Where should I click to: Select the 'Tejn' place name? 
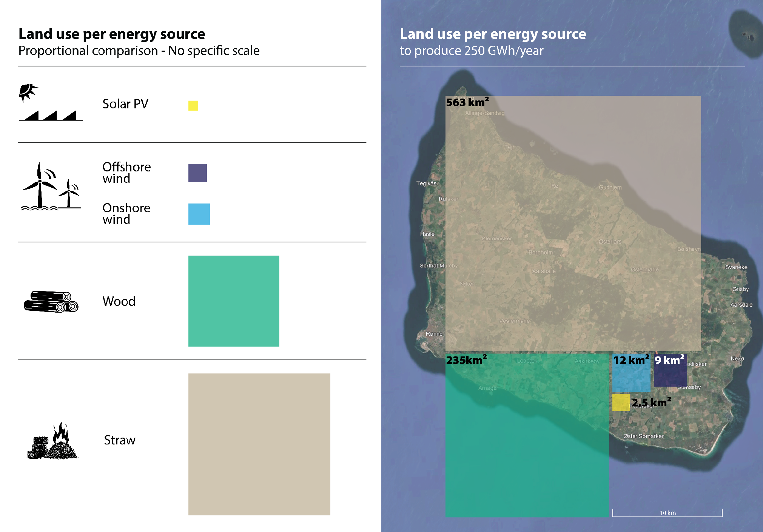point(510,147)
